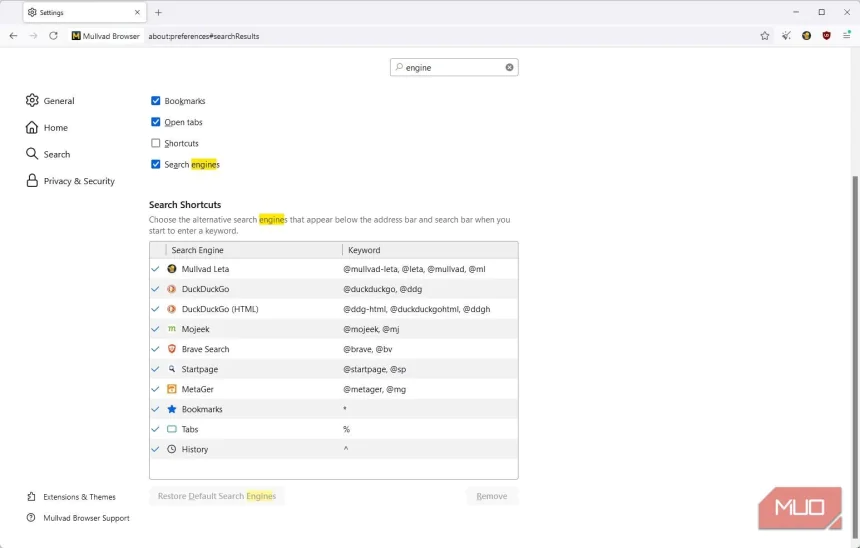The image size is (860, 548).
Task: Open the application hamburger menu
Action: (846, 36)
